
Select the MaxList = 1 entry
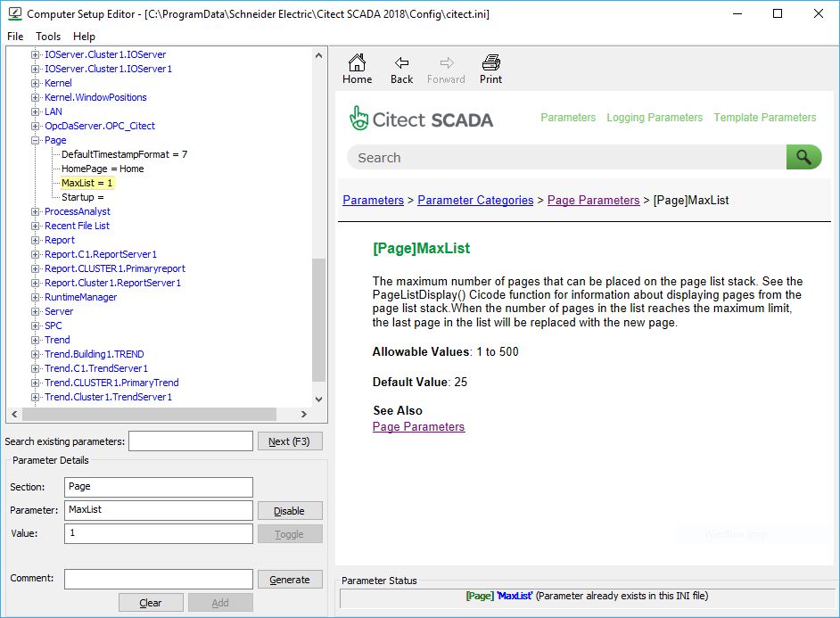[86, 183]
